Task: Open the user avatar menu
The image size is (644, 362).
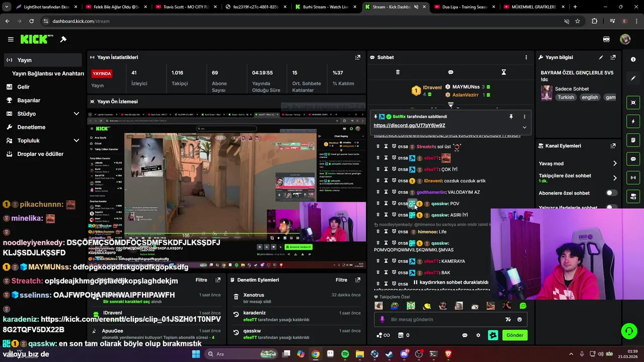Action: [x=625, y=39]
